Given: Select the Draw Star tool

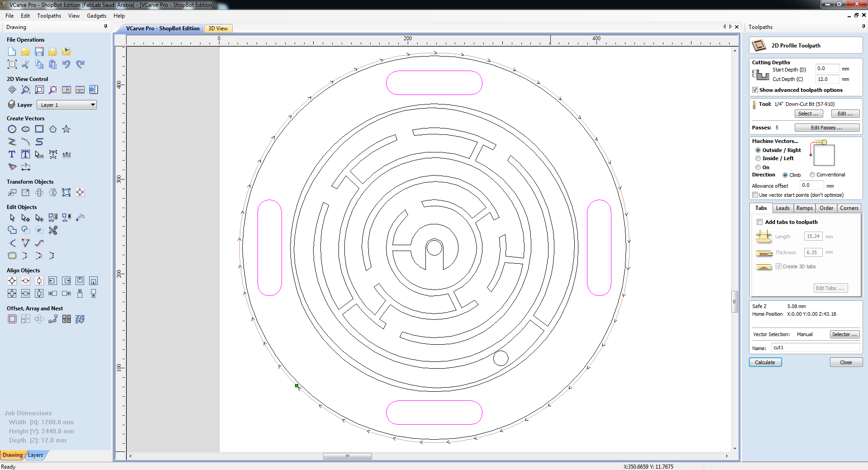Looking at the screenshot, I should click(x=67, y=129).
